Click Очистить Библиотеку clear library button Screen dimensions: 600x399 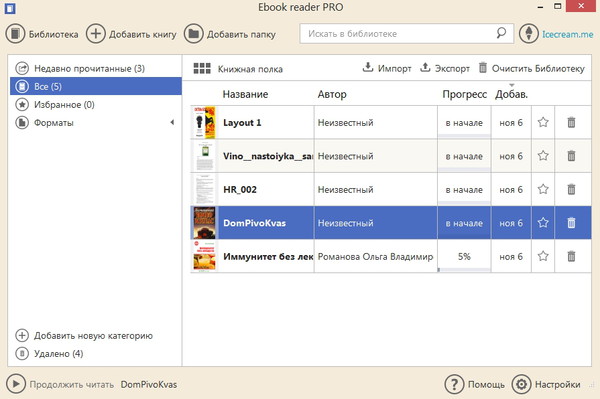pyautogui.click(x=532, y=68)
